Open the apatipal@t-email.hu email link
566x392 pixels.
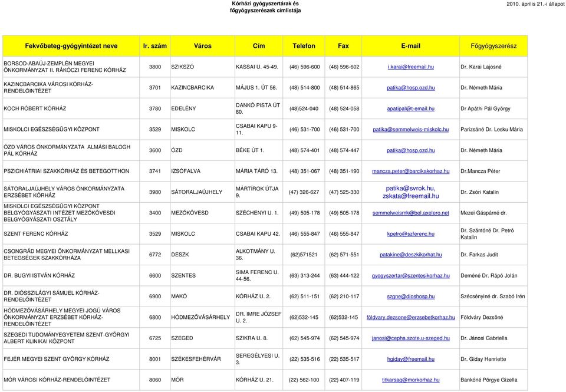411,108
